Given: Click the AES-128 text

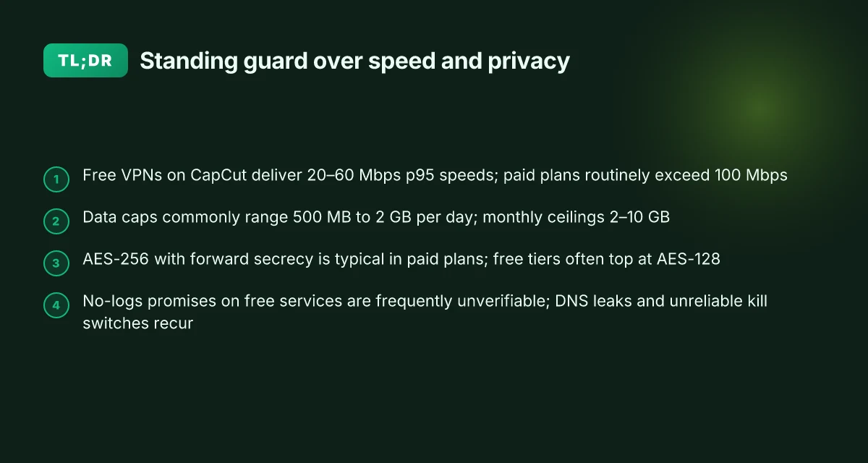Looking at the screenshot, I should click(x=689, y=259).
